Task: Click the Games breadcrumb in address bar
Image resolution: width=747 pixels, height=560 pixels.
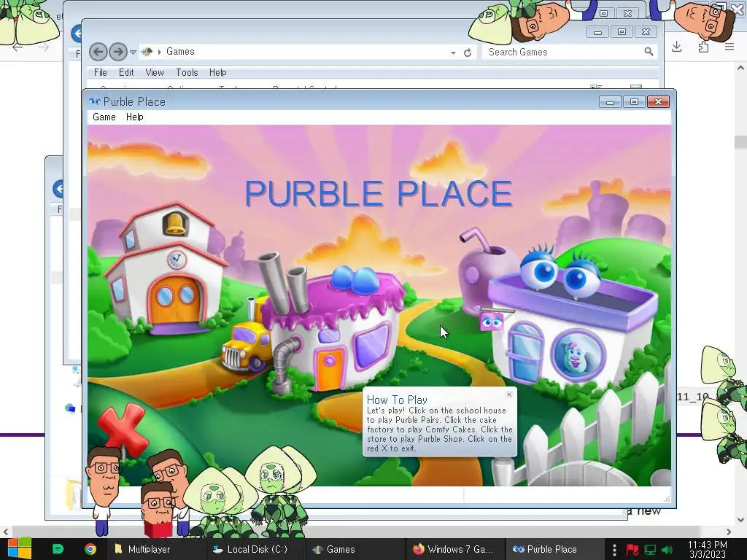Action: 180,52
